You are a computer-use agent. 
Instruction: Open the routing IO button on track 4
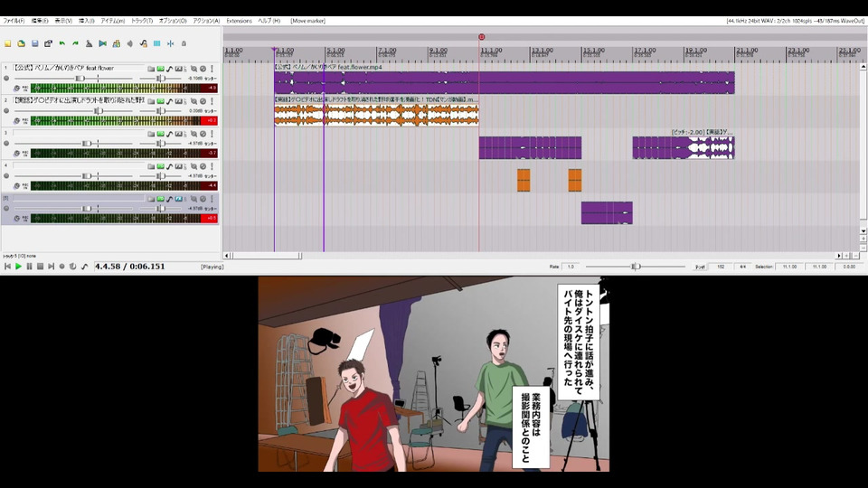tap(161, 166)
